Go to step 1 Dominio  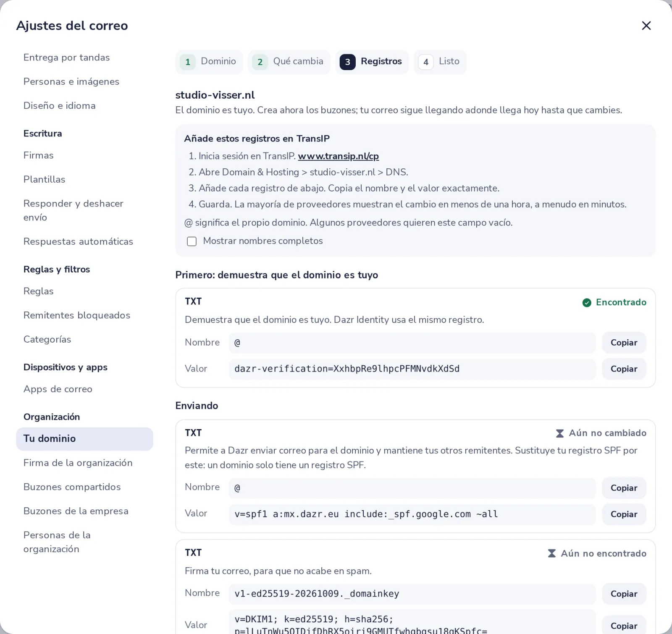click(209, 62)
